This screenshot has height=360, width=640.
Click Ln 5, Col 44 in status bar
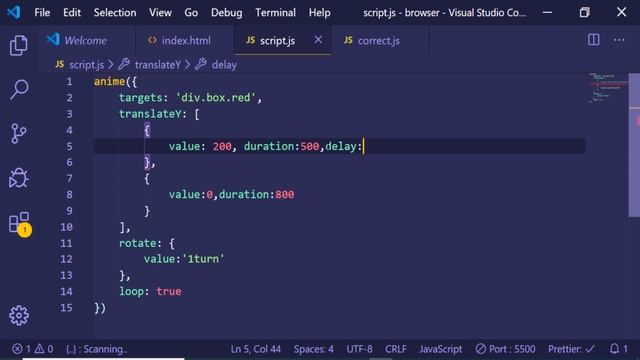tap(256, 349)
